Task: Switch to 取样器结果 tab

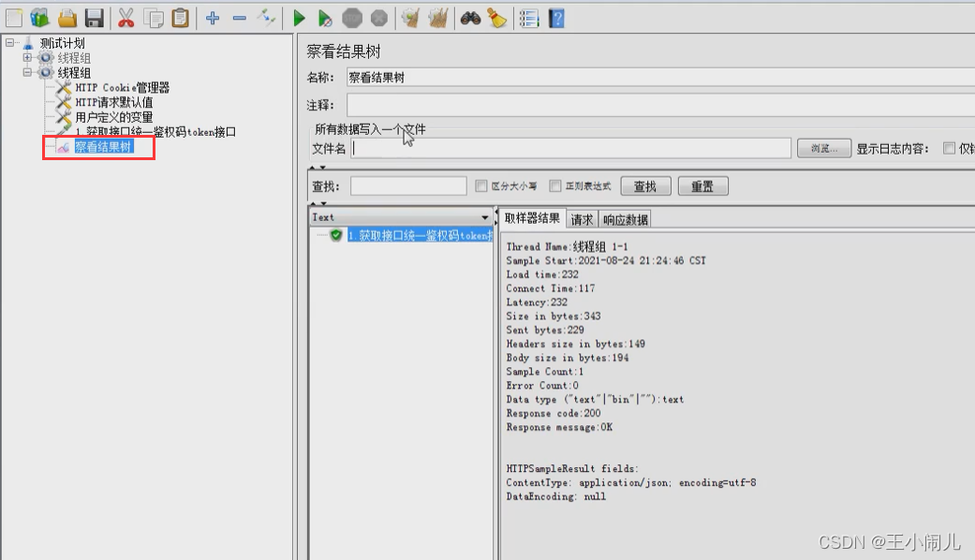Action: click(x=532, y=218)
